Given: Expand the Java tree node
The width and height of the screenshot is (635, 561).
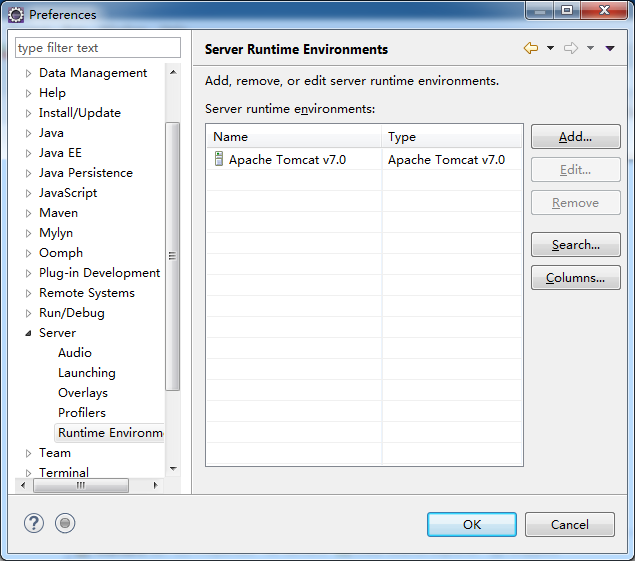Looking at the screenshot, I should 28,133.
